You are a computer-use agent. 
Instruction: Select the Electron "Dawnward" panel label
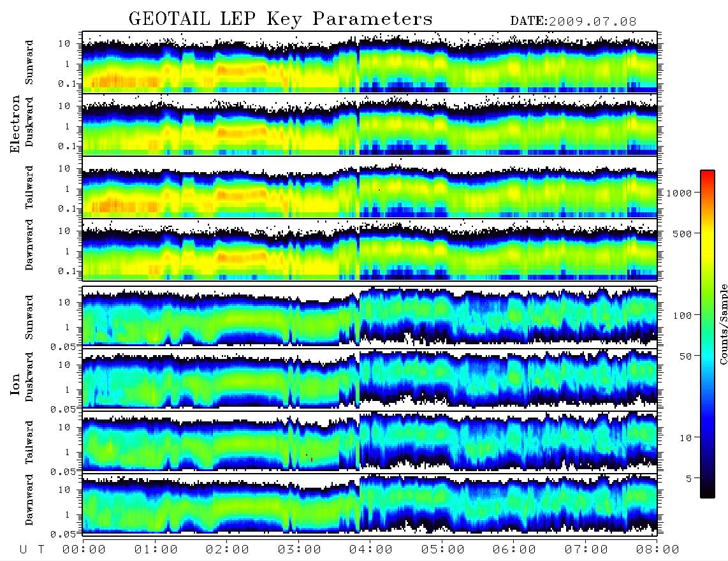(29, 245)
